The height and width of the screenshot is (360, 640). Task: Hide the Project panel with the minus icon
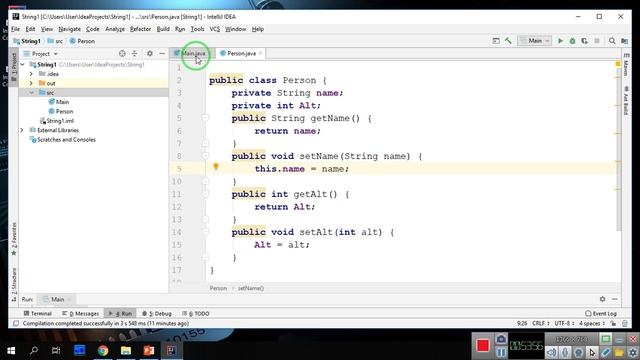tap(162, 53)
